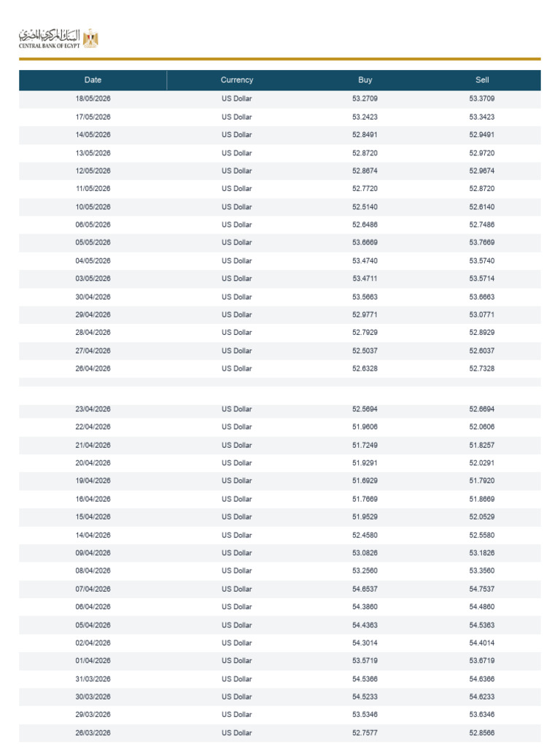The image size is (560, 747).
Task: Click the 54.7537 sell rate value
Action: click(482, 589)
